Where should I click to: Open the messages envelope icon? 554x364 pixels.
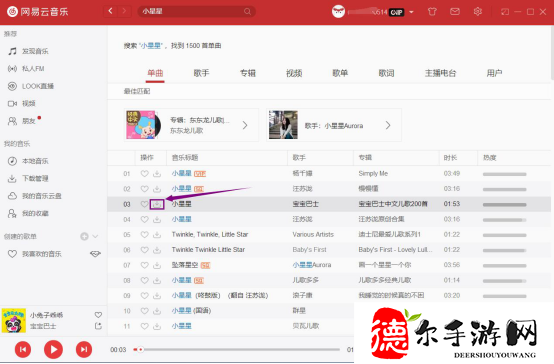click(455, 12)
